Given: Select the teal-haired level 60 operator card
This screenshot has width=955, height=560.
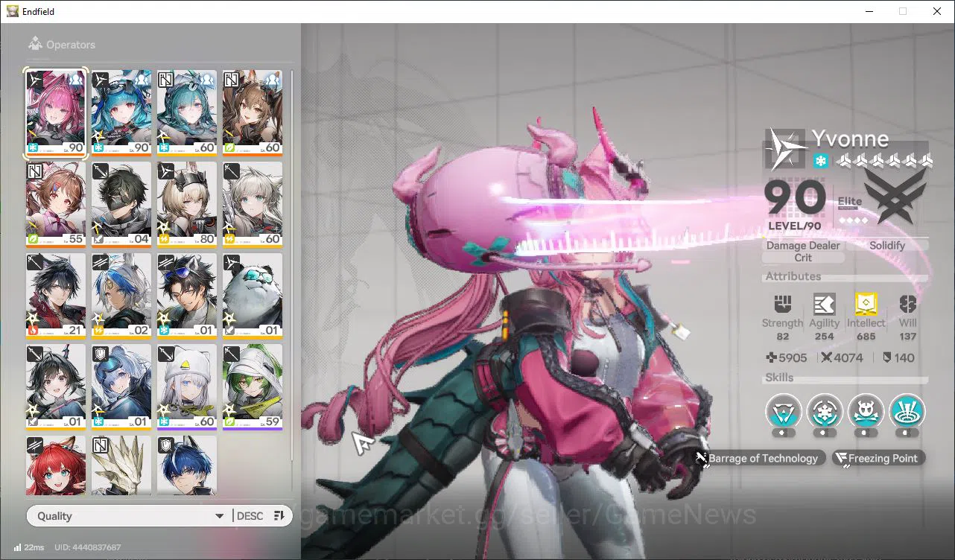Looking at the screenshot, I should [x=187, y=113].
